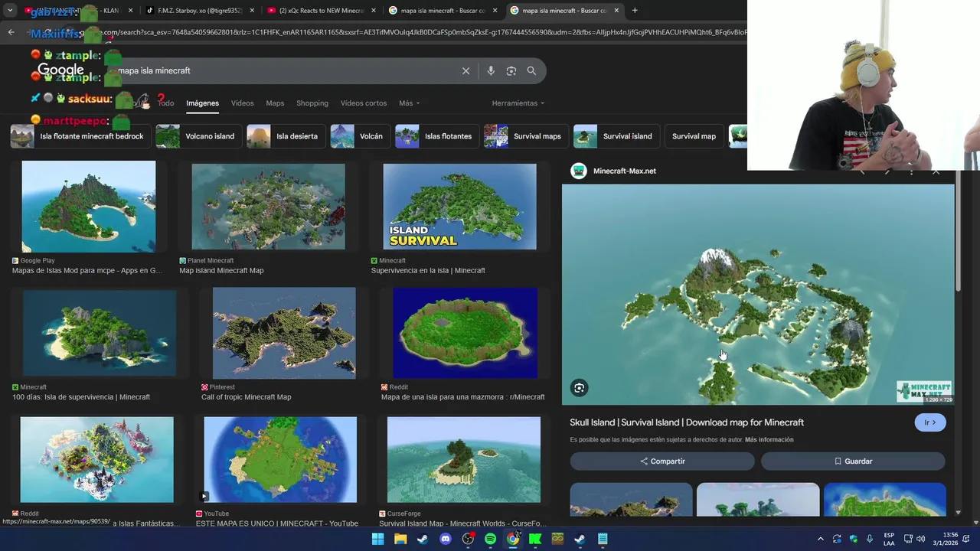Click the Compartir share button
This screenshot has height=551, width=980.
662,461
